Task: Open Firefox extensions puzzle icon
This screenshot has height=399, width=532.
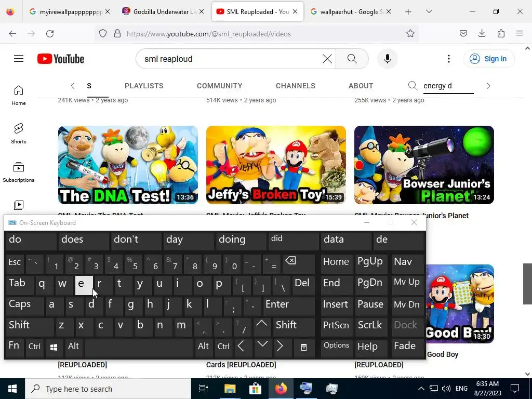Action: (x=501, y=33)
